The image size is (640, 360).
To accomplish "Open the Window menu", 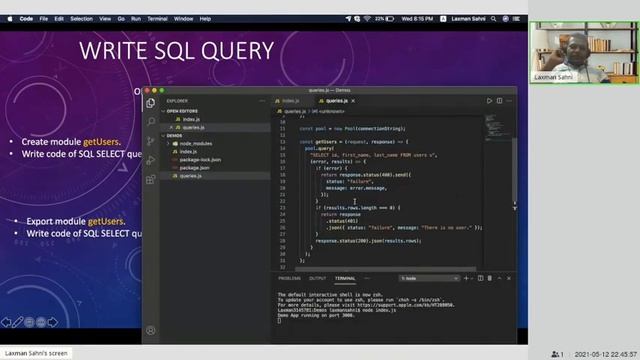I will point(183,19).
